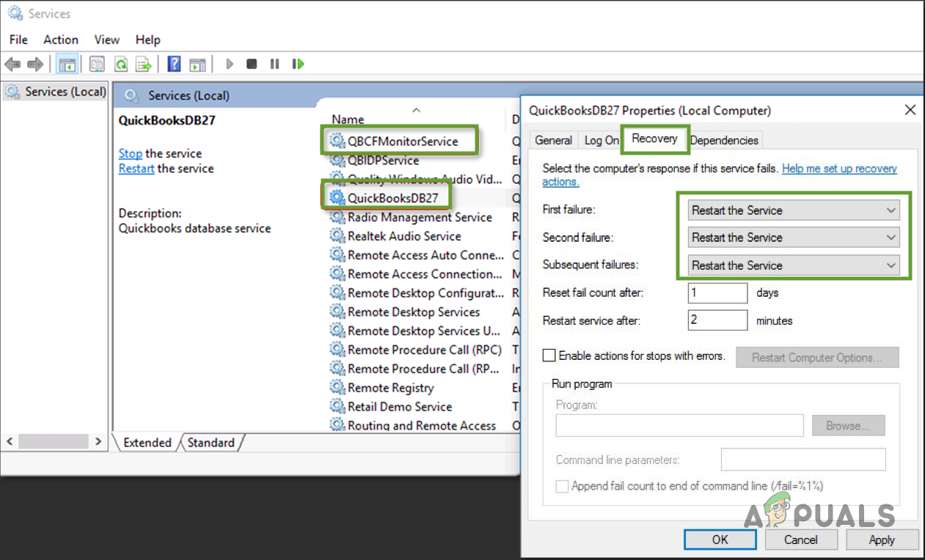The image size is (925, 560).
Task: Open Help me set up recovery actions link
Action: [839, 169]
